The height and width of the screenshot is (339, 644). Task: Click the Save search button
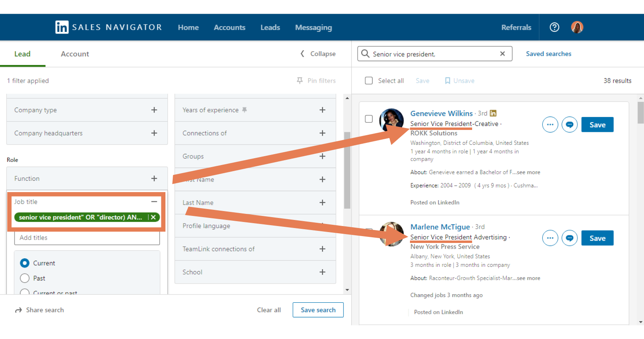click(318, 310)
